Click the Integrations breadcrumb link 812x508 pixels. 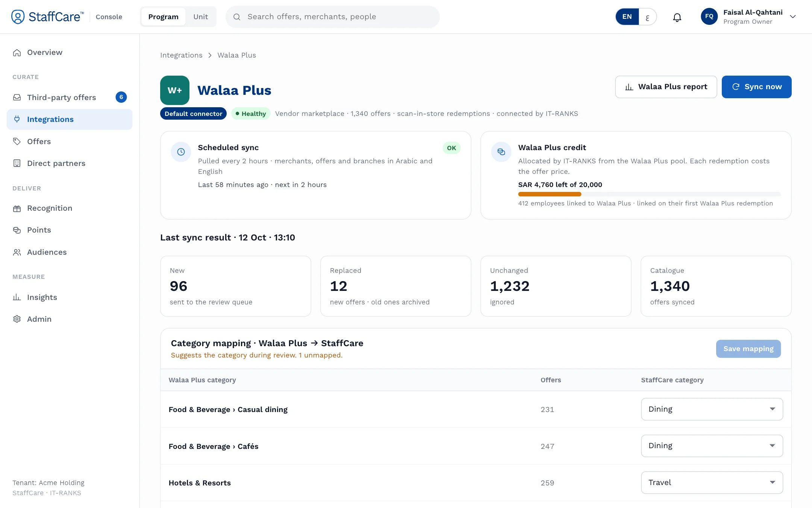181,55
